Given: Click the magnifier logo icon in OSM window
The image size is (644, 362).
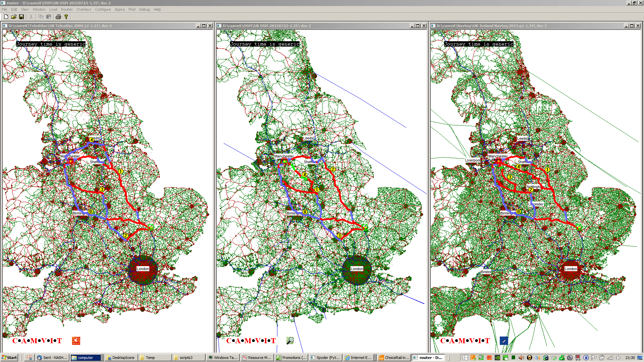Looking at the screenshot, I should point(290,341).
